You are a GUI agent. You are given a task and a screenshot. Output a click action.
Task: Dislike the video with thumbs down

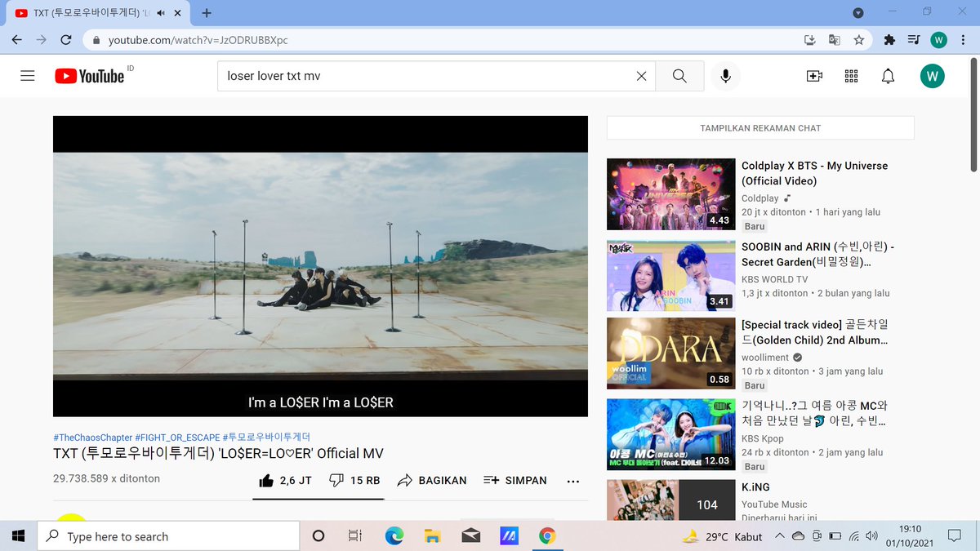[354, 481]
